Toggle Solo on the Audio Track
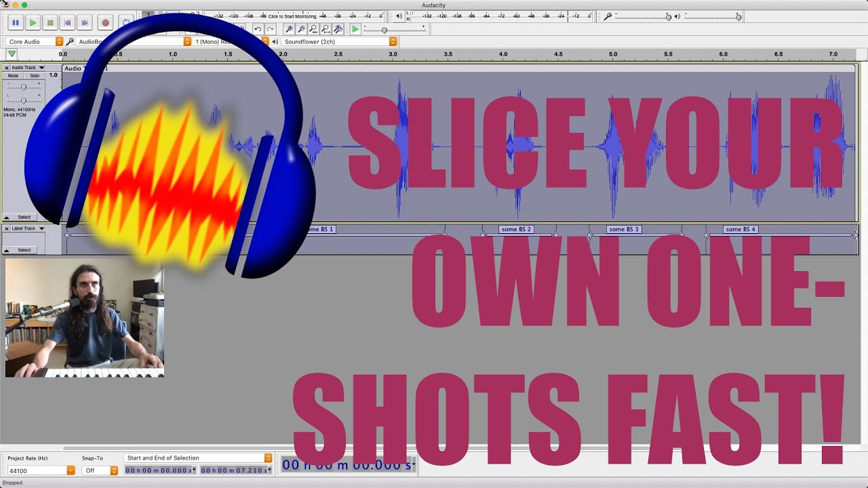 tap(35, 76)
